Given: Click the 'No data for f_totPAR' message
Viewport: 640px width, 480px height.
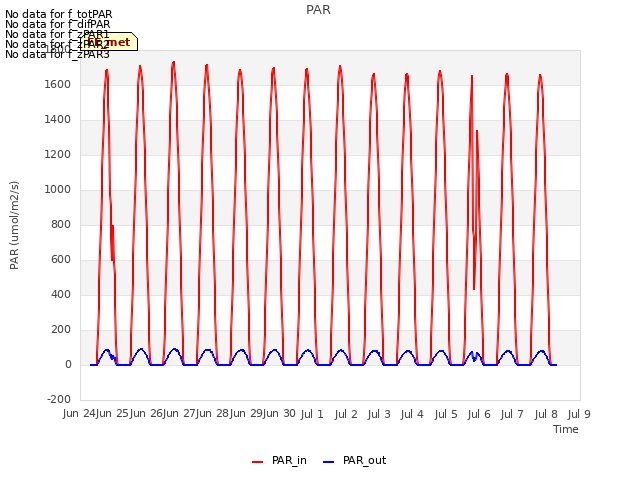Looking at the screenshot, I should [x=58, y=14].
